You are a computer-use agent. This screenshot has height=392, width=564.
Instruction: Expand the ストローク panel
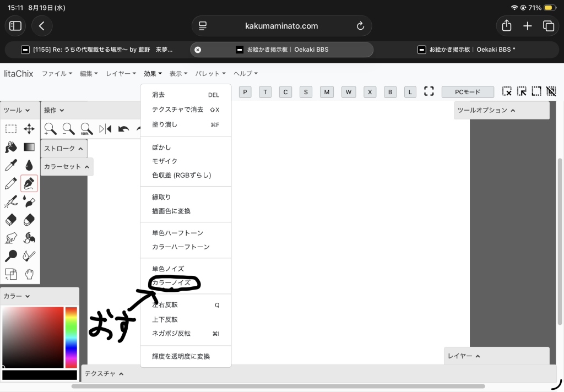64,148
